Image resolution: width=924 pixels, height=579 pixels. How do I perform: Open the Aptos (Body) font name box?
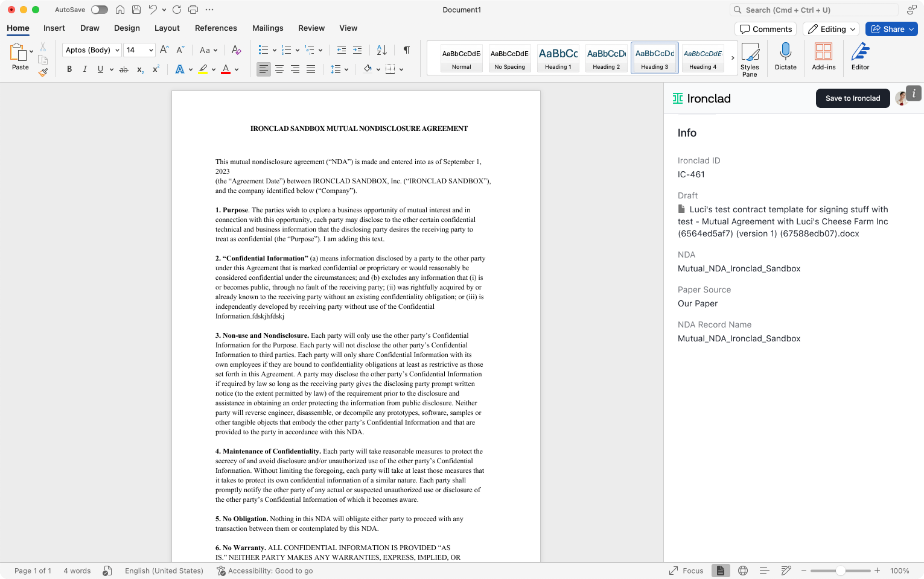[x=92, y=50]
